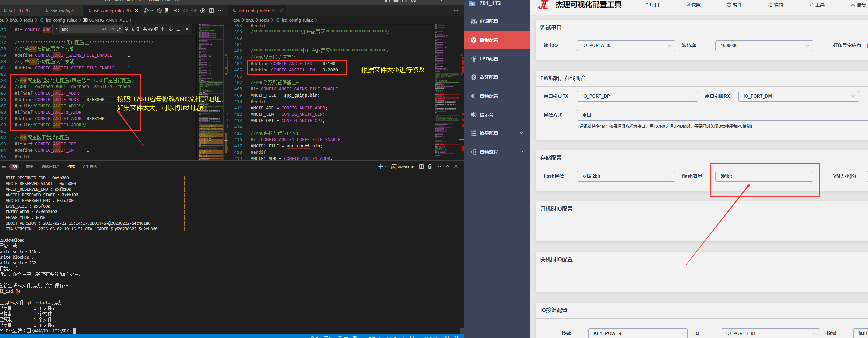
Task: Open the KEY_POWER 按键 dropdown
Action: pyautogui.click(x=637, y=333)
